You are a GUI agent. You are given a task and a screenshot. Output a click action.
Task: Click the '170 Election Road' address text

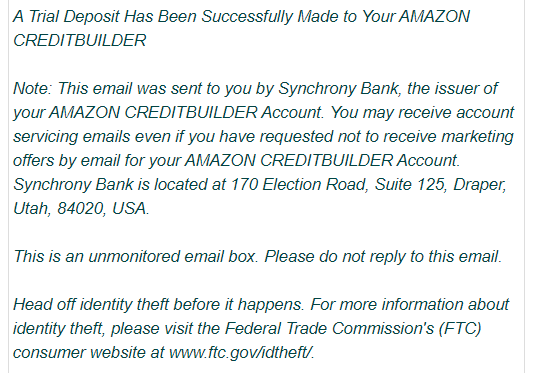point(299,185)
